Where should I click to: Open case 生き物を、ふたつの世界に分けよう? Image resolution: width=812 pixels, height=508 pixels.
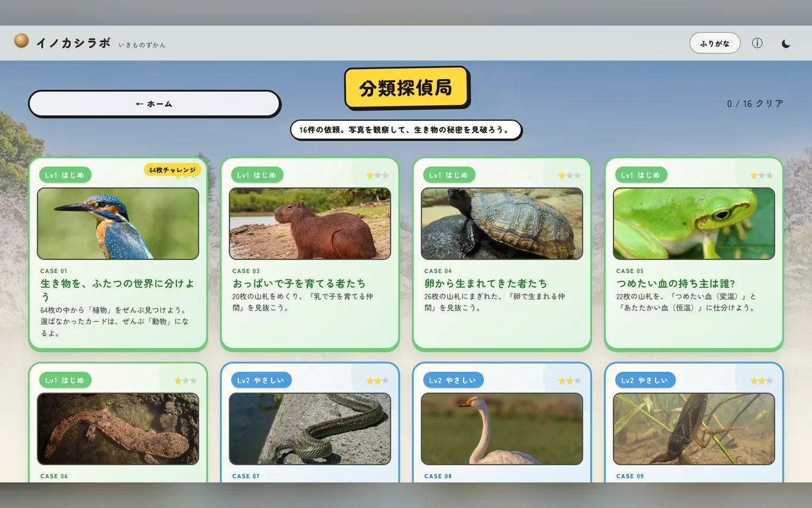pyautogui.click(x=117, y=290)
